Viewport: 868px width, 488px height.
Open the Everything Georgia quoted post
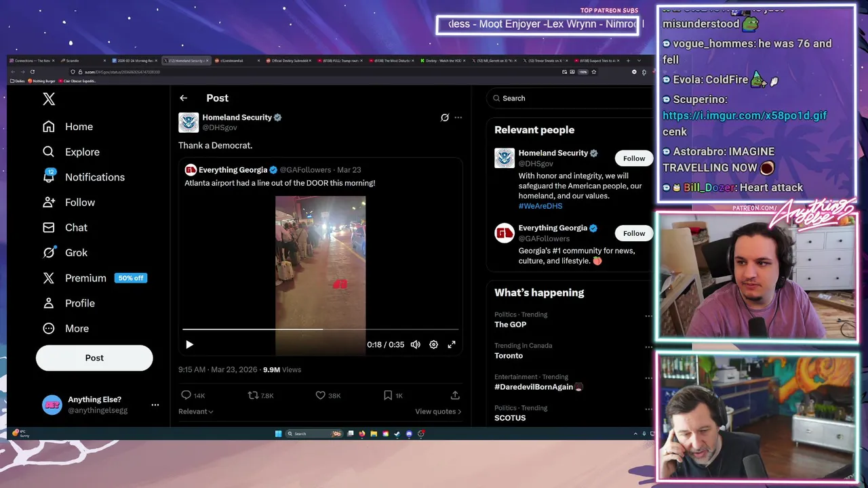(x=320, y=257)
